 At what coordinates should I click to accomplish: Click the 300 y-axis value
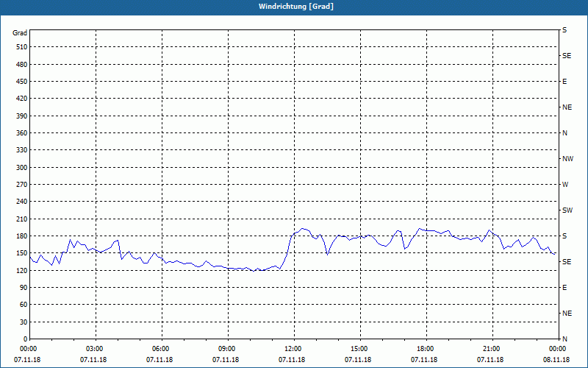pos(22,168)
